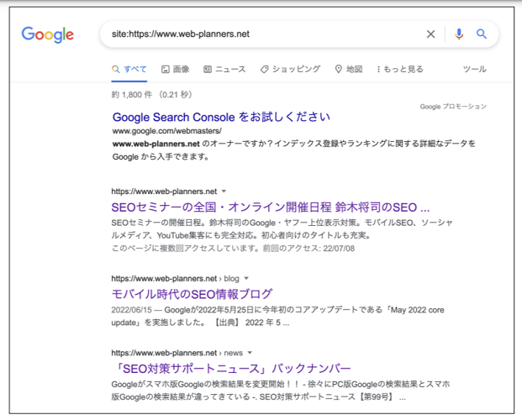
Task: Open the ショッピング tab
Action: pos(290,69)
